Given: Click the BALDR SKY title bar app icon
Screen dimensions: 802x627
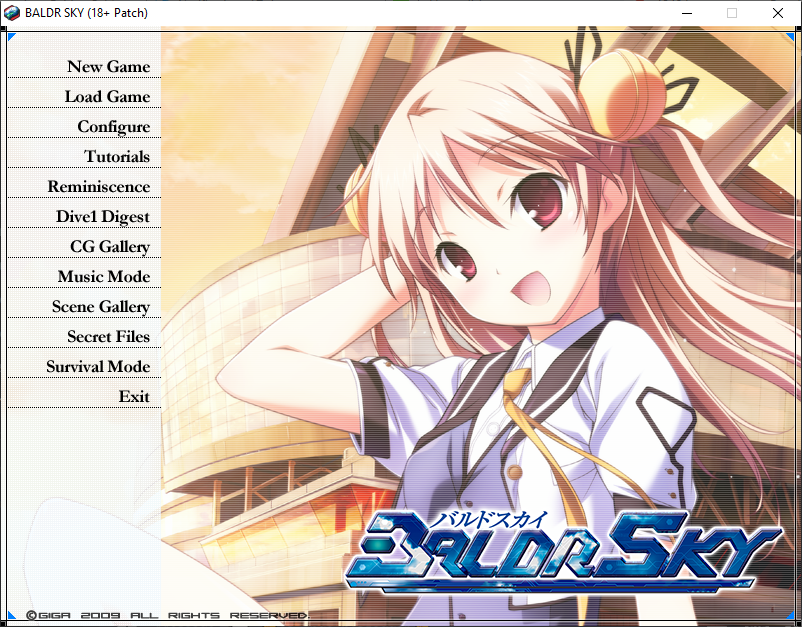Looking at the screenshot, I should [12, 13].
